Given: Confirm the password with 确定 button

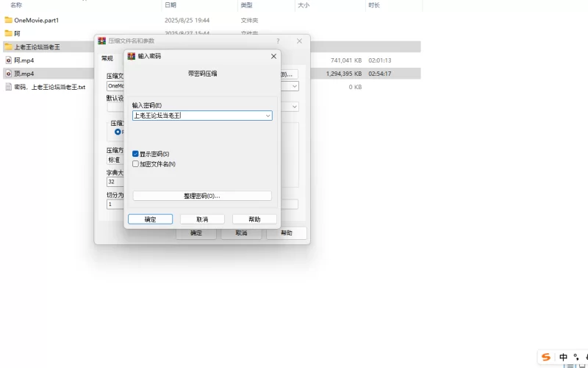Looking at the screenshot, I should [x=150, y=219].
